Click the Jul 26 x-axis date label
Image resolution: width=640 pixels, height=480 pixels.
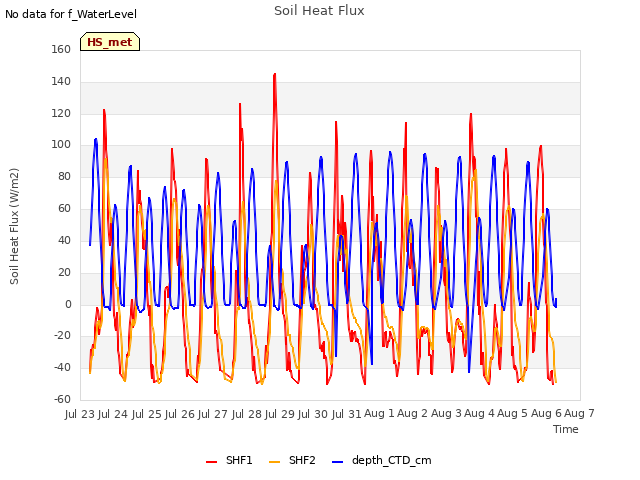[180, 414]
